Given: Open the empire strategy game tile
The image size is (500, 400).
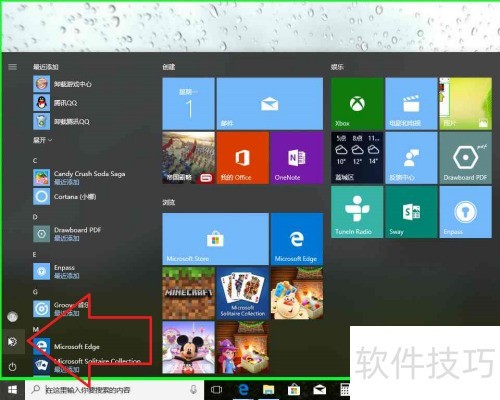Looking at the screenshot, I should (188, 158).
